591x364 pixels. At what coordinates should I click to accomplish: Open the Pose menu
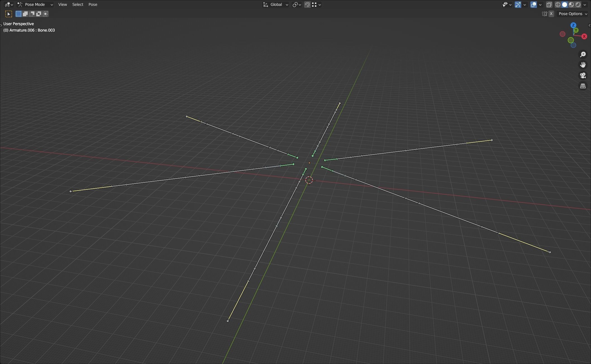point(93,4)
